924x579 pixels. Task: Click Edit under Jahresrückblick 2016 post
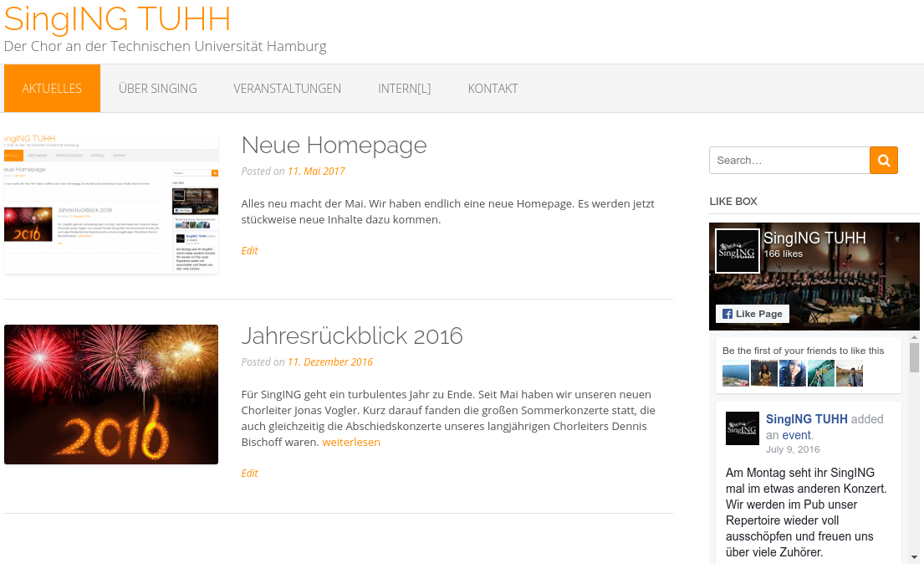click(249, 474)
